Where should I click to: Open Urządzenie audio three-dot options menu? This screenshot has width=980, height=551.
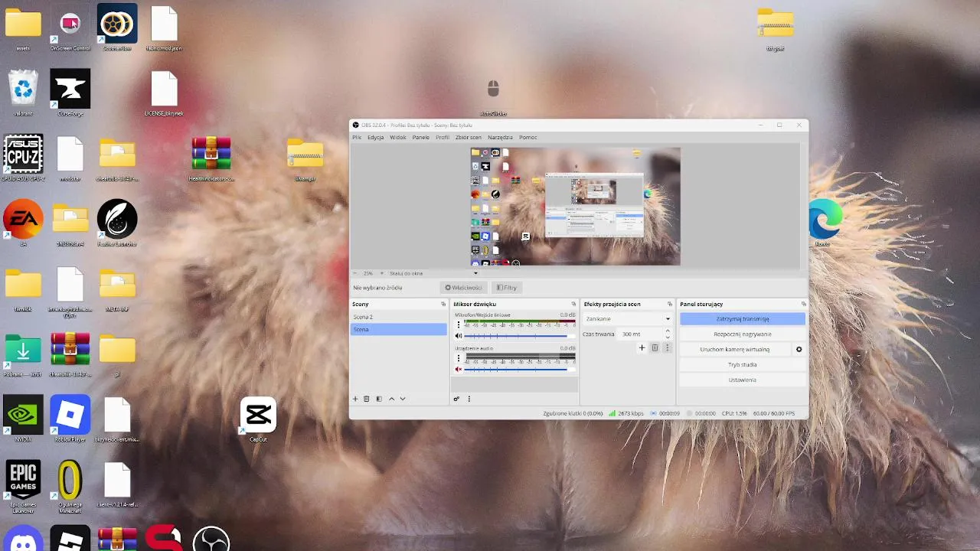tap(458, 358)
